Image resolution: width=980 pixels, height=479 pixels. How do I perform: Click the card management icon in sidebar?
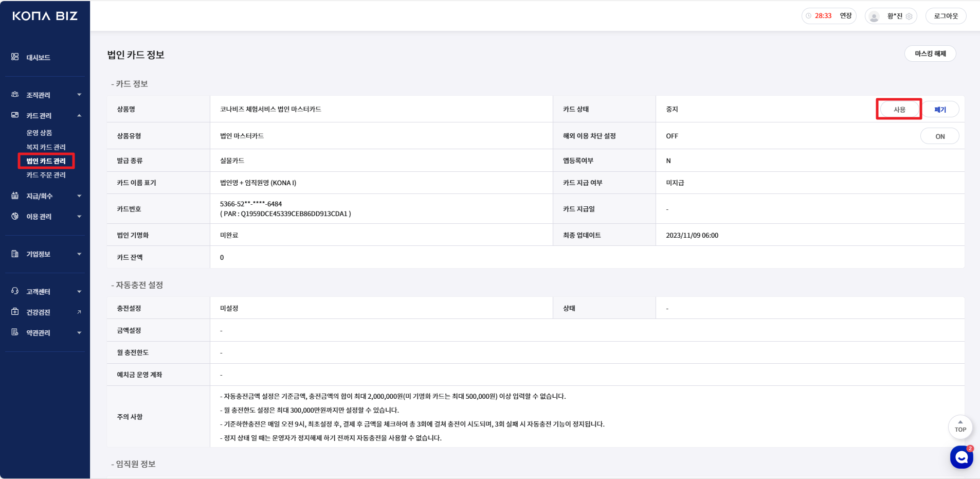click(x=15, y=115)
